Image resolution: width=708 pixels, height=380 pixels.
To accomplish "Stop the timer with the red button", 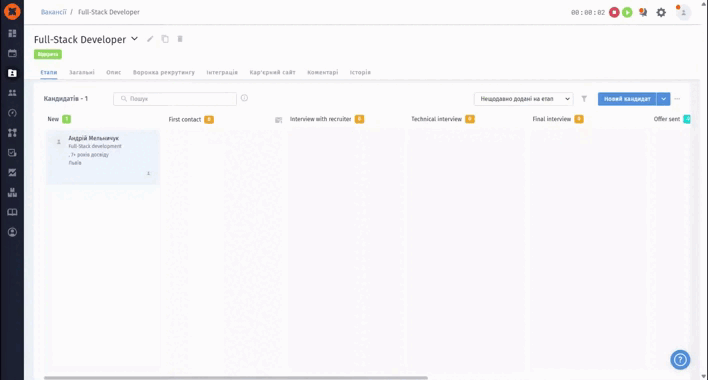I will pos(614,13).
